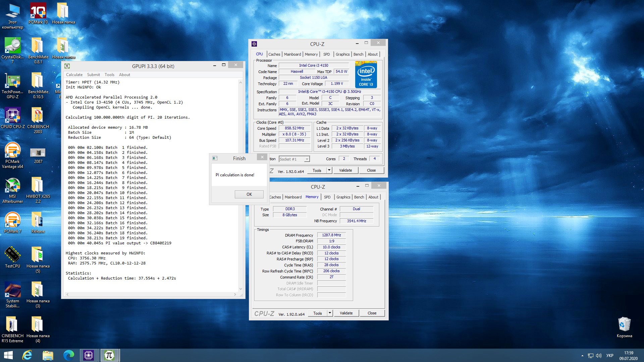Open Корзина recycle bin icon
This screenshot has height=362, width=644.
click(x=624, y=327)
